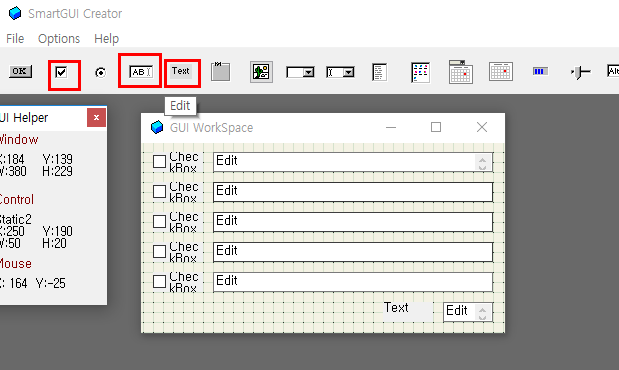Select the Slider control tool
This screenshot has width=619, height=370.
click(x=580, y=72)
